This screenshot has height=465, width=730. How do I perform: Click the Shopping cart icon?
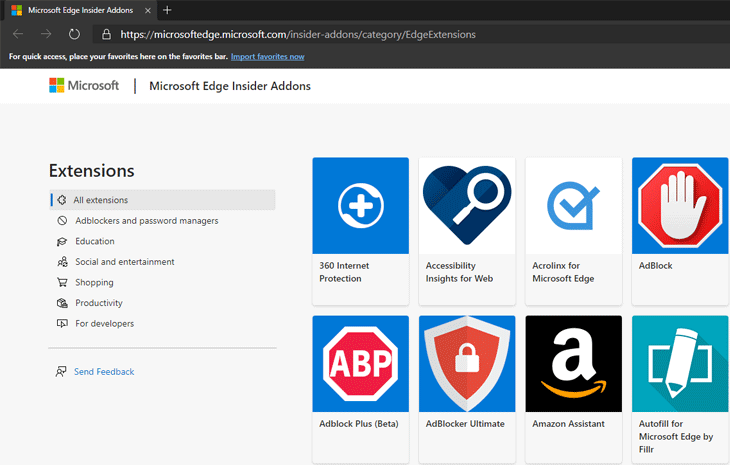pyautogui.click(x=62, y=282)
